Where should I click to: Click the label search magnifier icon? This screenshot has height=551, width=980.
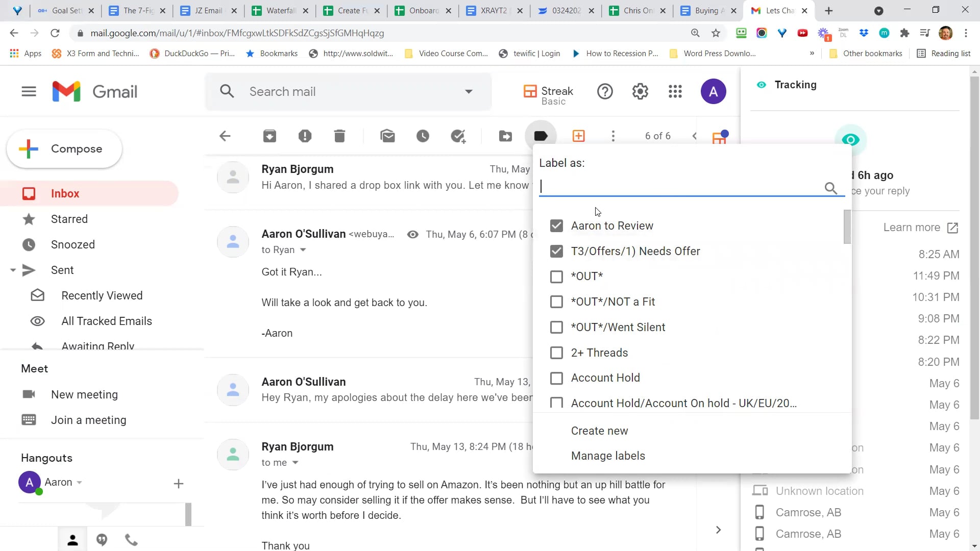point(831,188)
